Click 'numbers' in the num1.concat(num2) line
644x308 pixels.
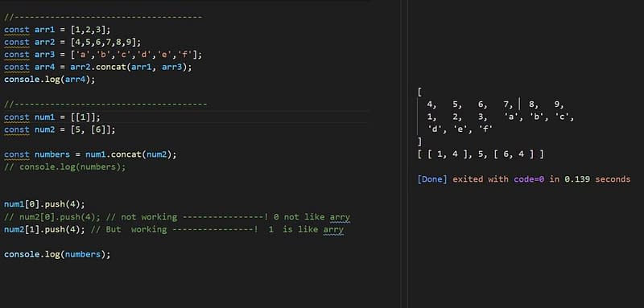tap(52, 154)
